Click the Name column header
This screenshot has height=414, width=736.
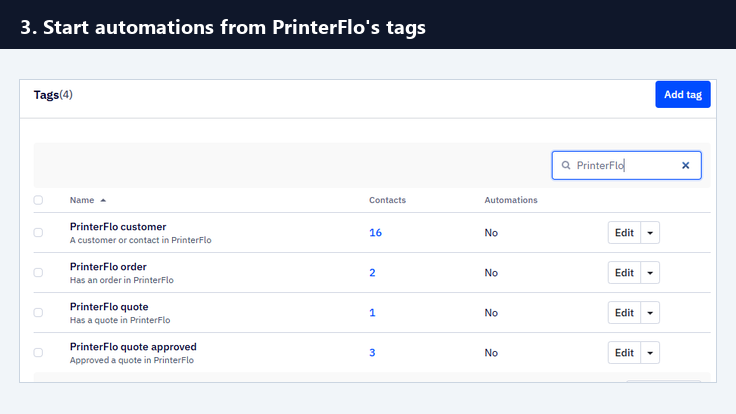pyautogui.click(x=82, y=200)
